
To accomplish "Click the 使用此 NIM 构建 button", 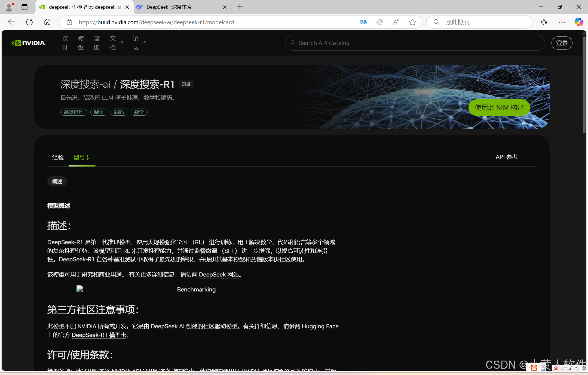I will coord(499,107).
